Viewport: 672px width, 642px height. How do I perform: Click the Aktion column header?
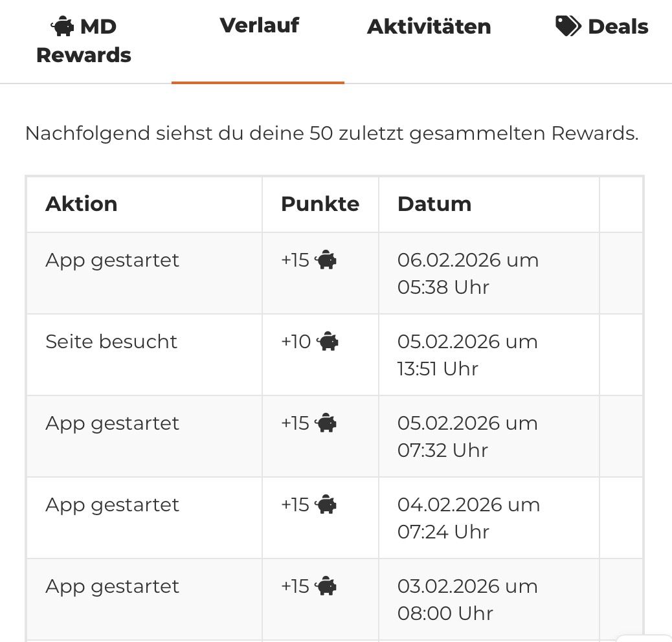tap(82, 204)
